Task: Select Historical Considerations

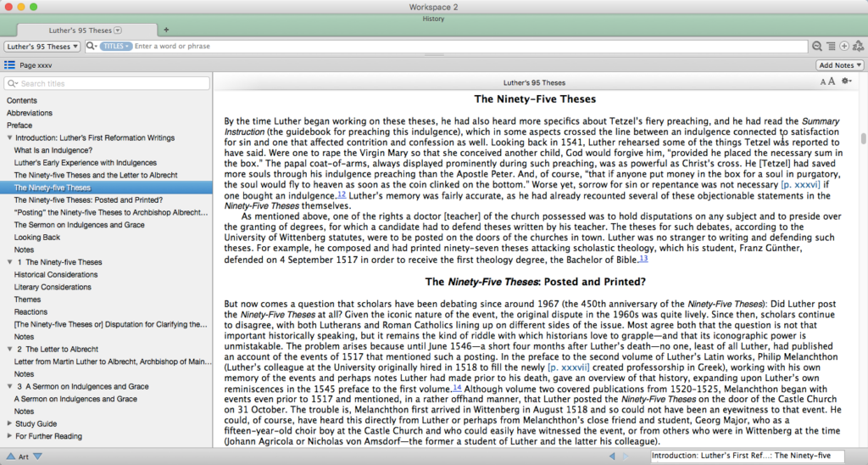Action: 56,274
